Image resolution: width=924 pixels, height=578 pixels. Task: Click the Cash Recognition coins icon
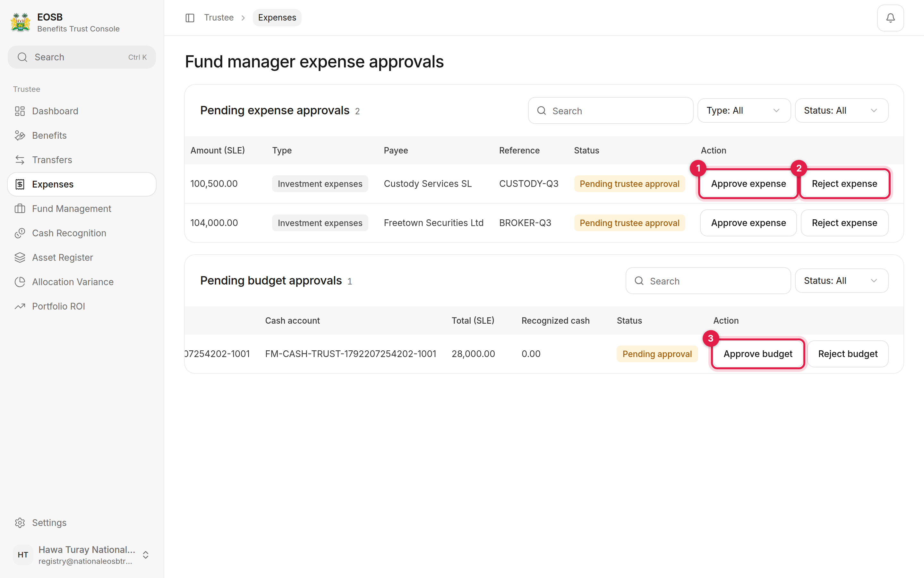20,233
